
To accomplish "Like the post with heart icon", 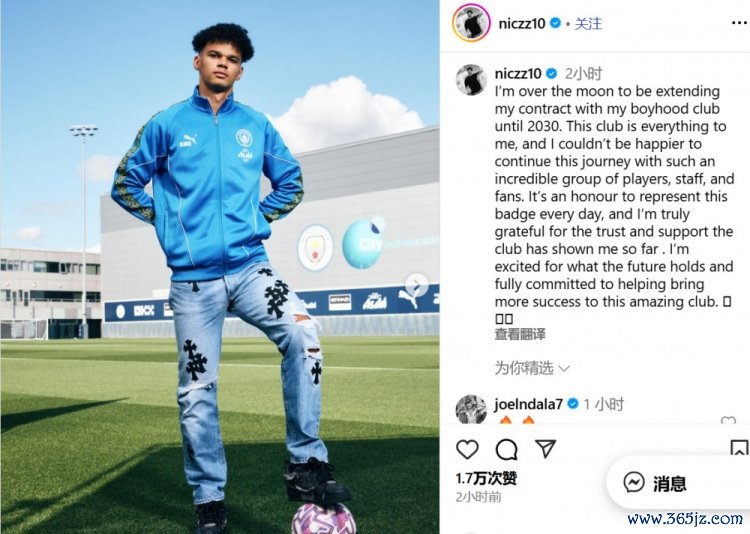I will click(467, 449).
